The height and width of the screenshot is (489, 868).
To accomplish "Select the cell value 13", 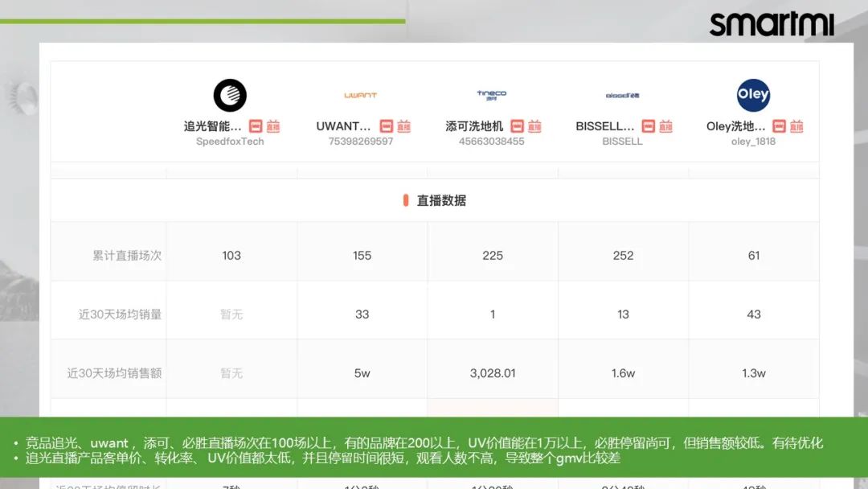I will coord(624,314).
